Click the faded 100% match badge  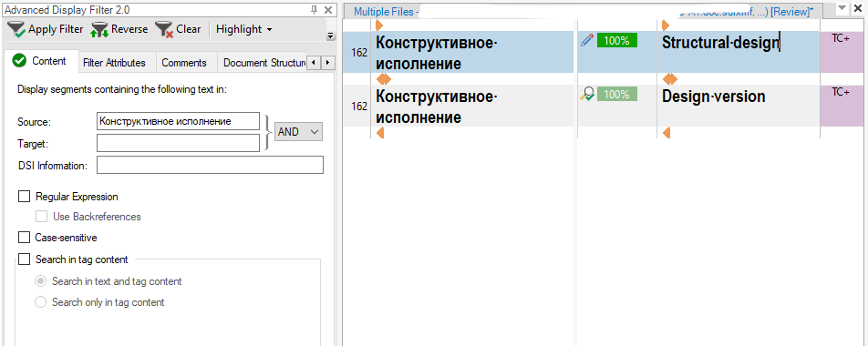[x=616, y=95]
